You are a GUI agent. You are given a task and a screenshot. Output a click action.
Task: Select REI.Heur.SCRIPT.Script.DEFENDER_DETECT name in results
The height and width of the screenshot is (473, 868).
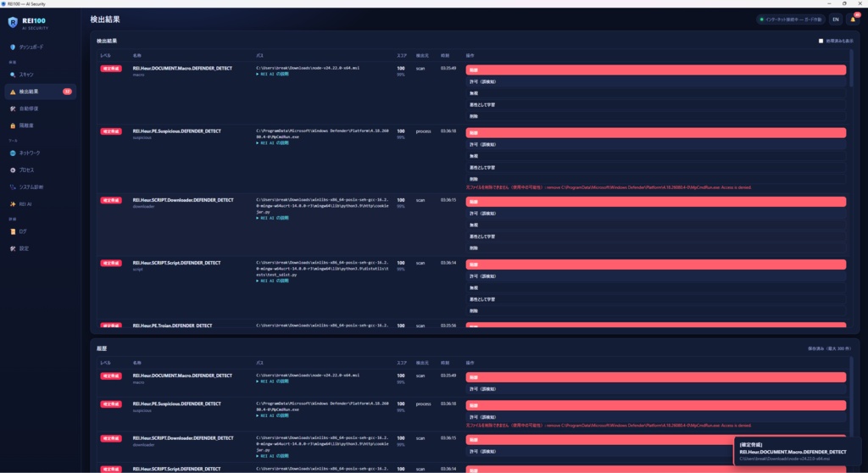point(176,263)
